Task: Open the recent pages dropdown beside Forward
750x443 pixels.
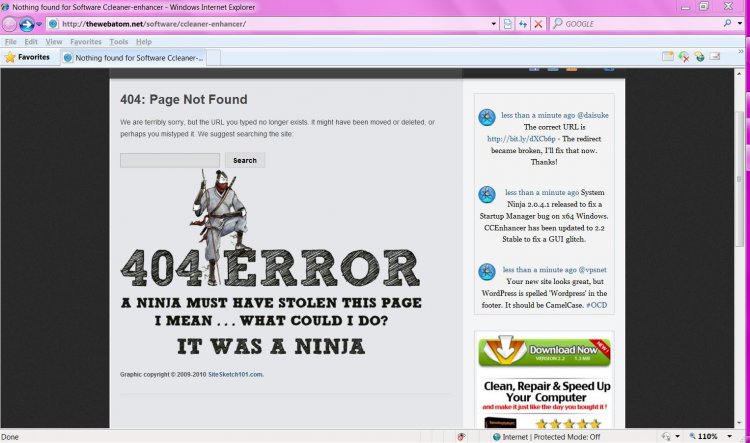Action: 39,24
